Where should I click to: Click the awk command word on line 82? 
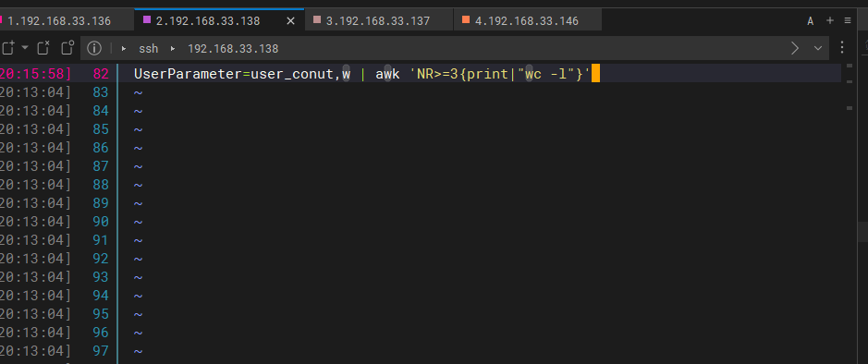387,74
